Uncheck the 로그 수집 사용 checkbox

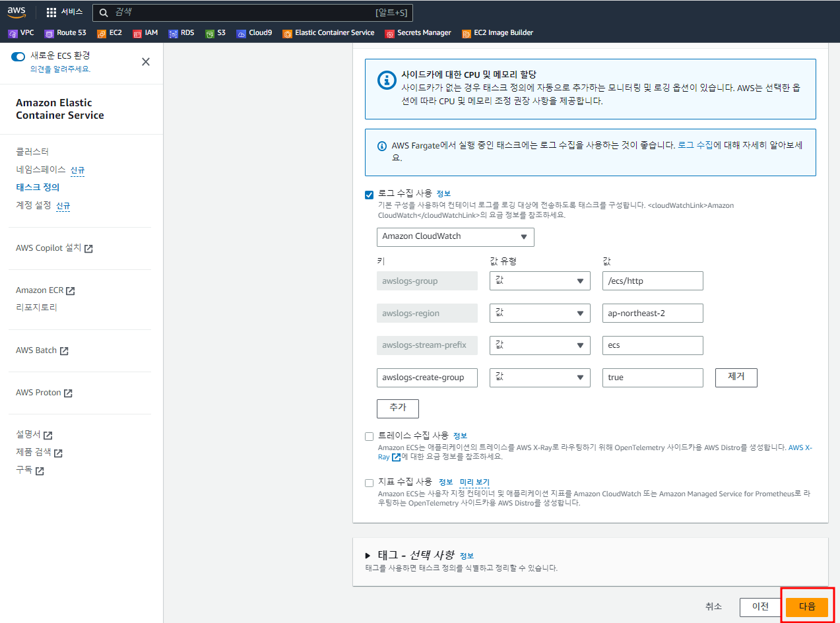[x=369, y=195]
